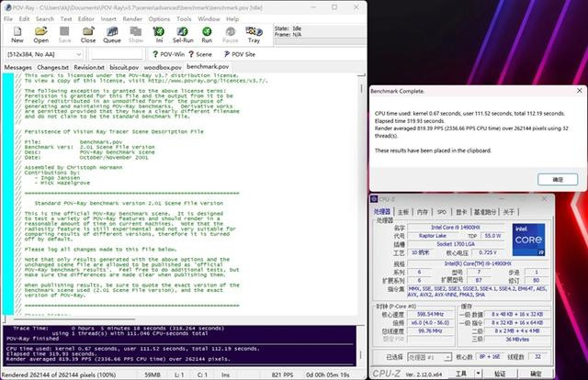588x380 pixels.
Task: Click the 0d 00h 05m 19s elapsed time entry
Action: coord(327,374)
